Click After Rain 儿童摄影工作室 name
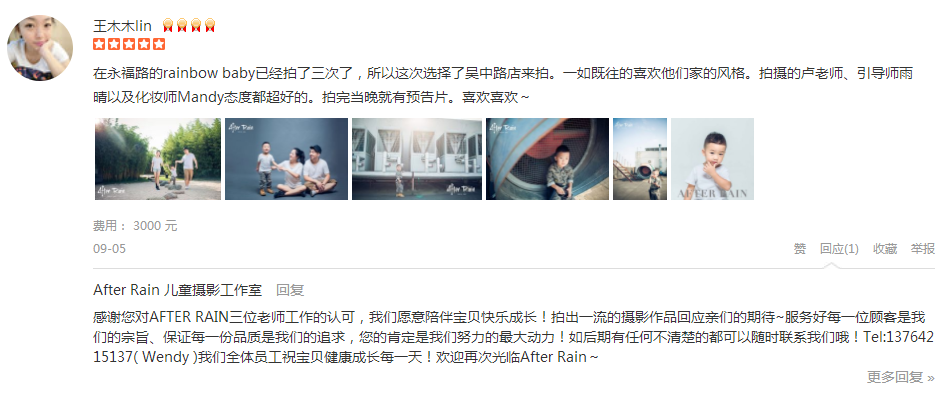944x404 pixels. pyautogui.click(x=178, y=290)
